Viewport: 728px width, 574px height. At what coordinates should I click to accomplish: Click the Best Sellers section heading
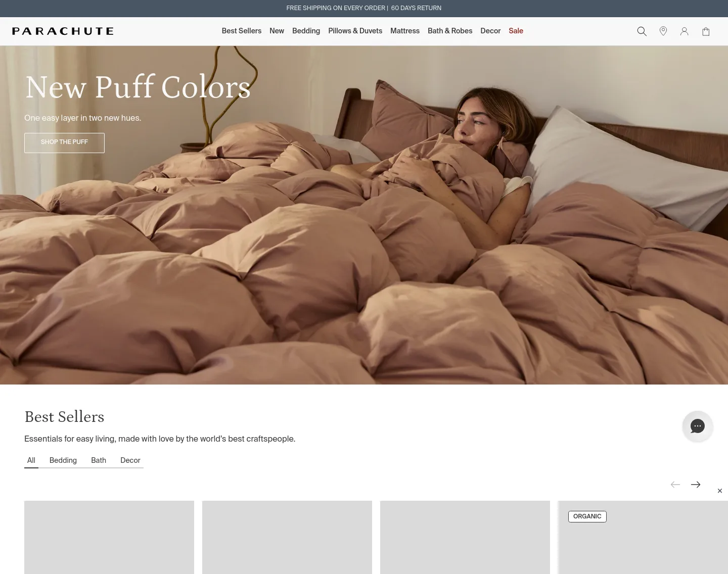64,417
